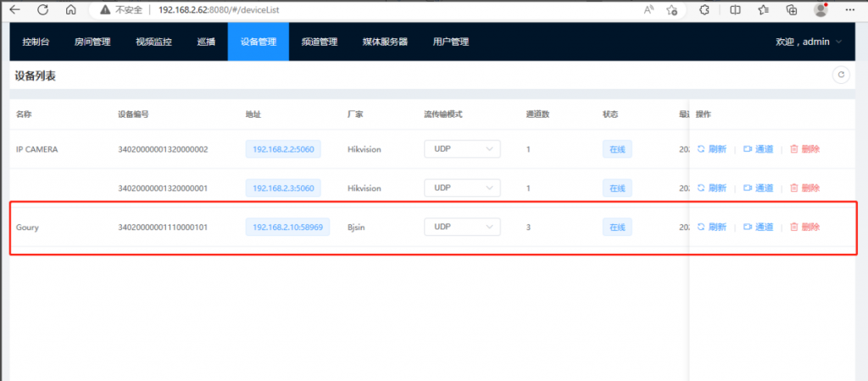Go to the browser home icon
This screenshot has width=868, height=381.
(71, 10)
